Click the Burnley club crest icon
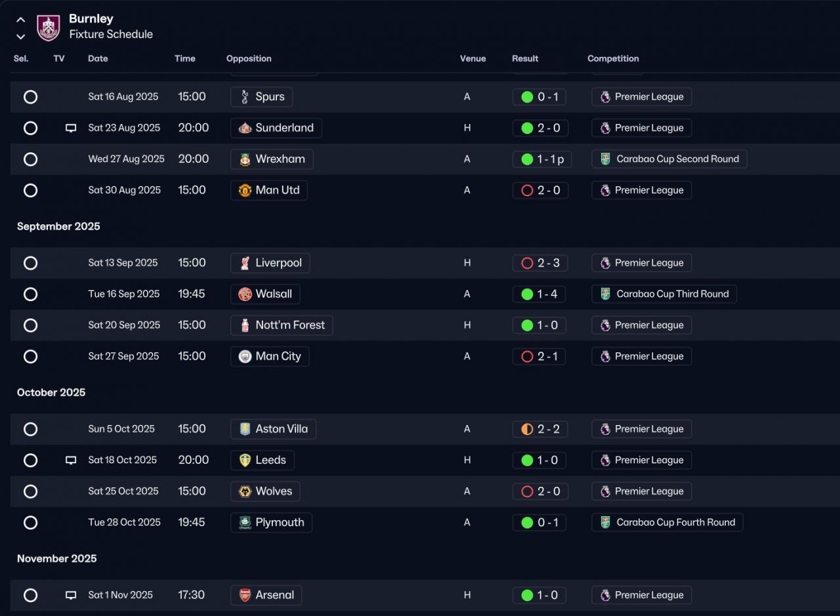840x616 pixels. click(x=49, y=28)
